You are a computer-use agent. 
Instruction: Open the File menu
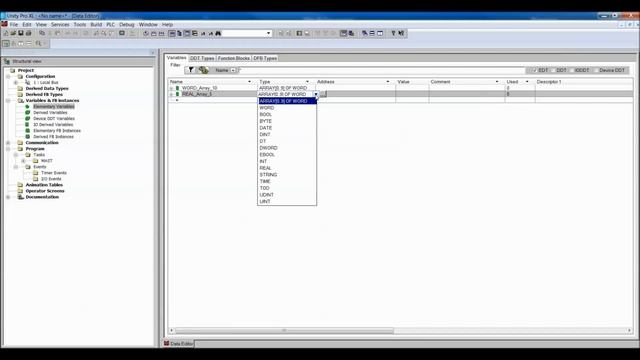(14, 24)
